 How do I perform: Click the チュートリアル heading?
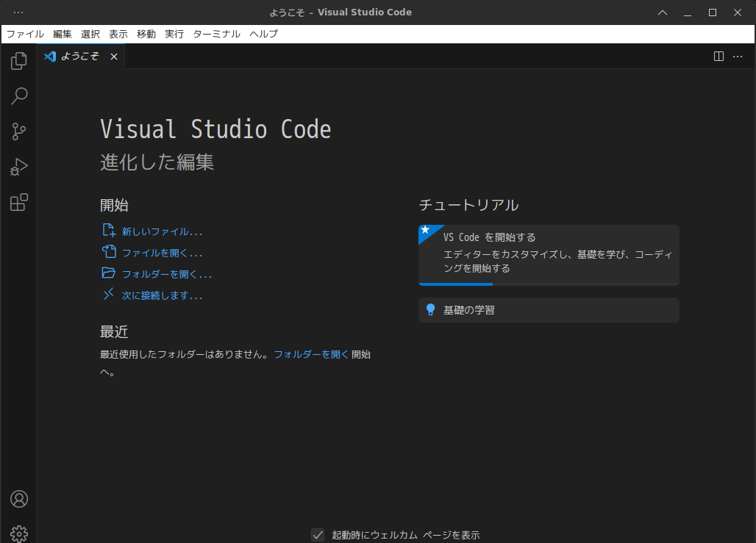[x=468, y=205]
